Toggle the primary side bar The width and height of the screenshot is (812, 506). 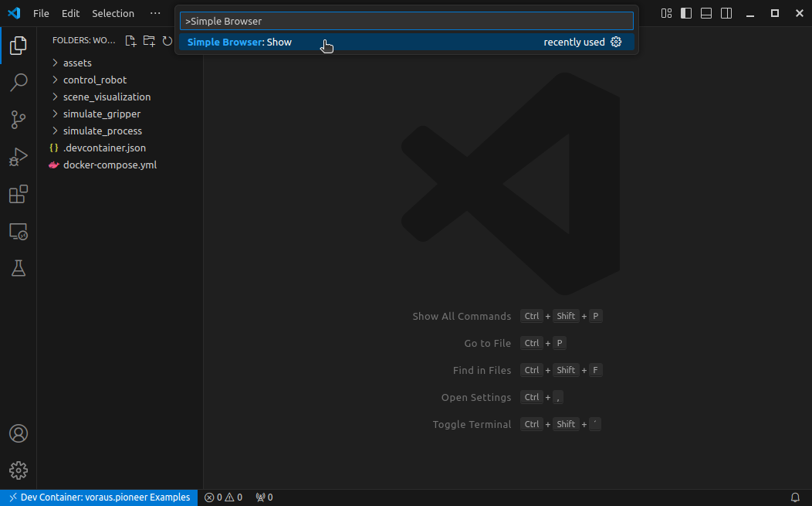click(x=686, y=13)
